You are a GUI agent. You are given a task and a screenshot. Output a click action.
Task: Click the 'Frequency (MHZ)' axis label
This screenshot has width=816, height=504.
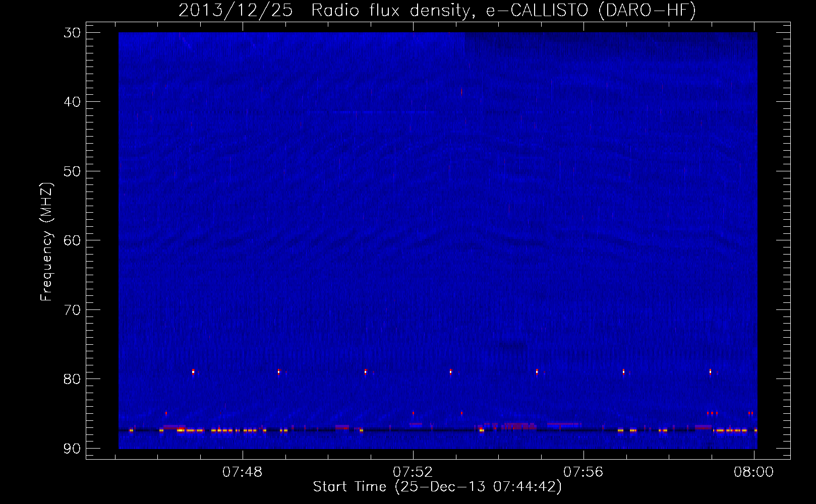(46, 242)
